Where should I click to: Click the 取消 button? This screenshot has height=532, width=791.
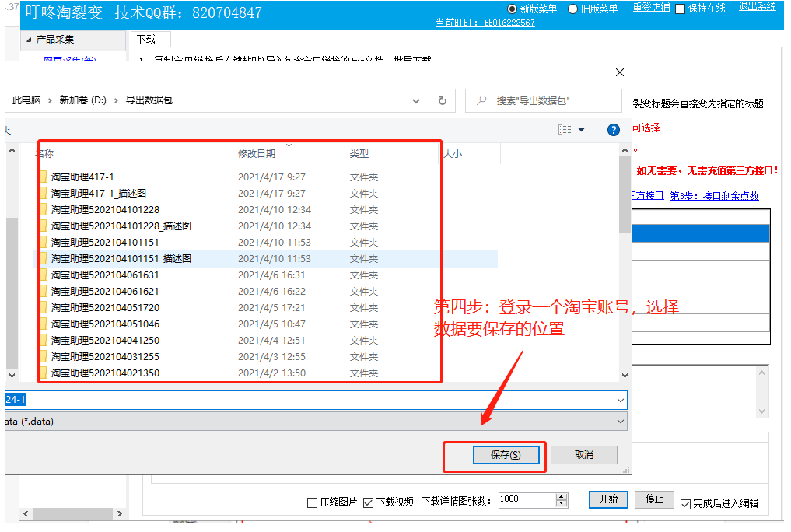point(584,455)
